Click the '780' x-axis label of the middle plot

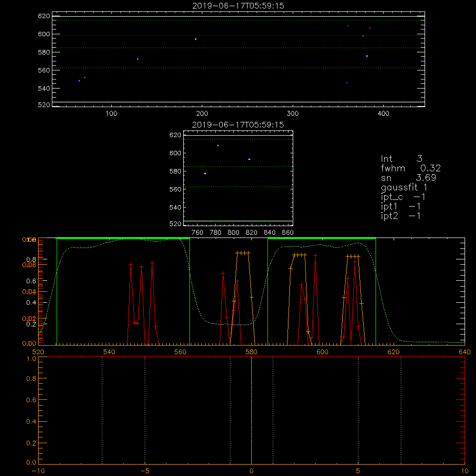pos(216,233)
